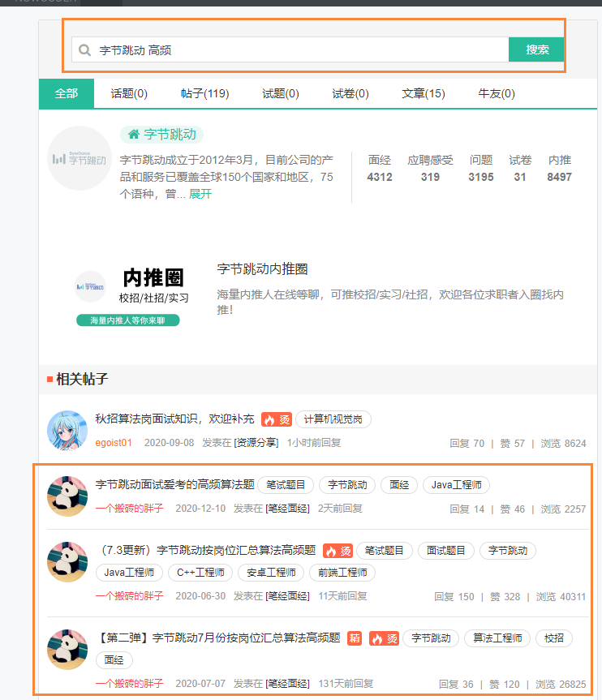Viewport: 602px width, 700px height.
Task: Open the 问题 3195 statistic
Action: coord(481,168)
